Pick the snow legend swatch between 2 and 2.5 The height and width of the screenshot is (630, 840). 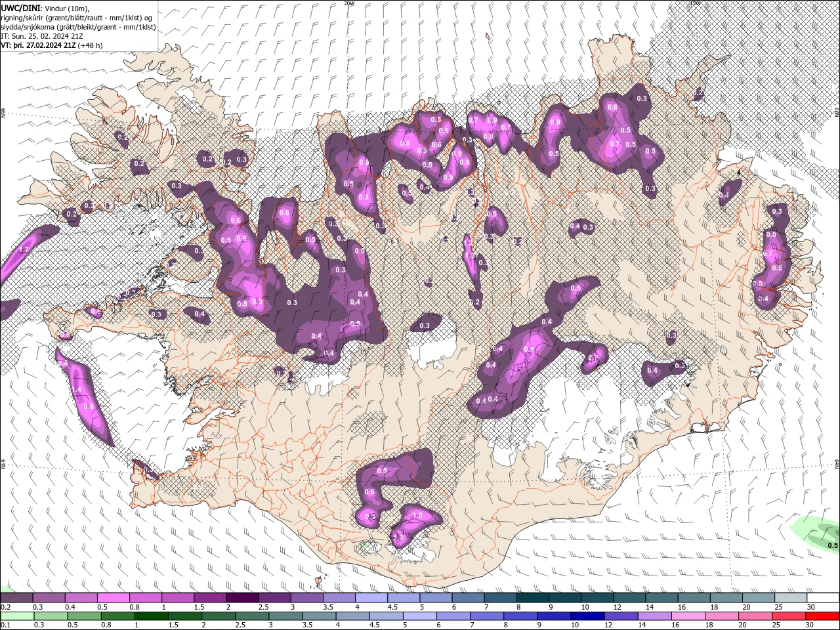coord(242,598)
